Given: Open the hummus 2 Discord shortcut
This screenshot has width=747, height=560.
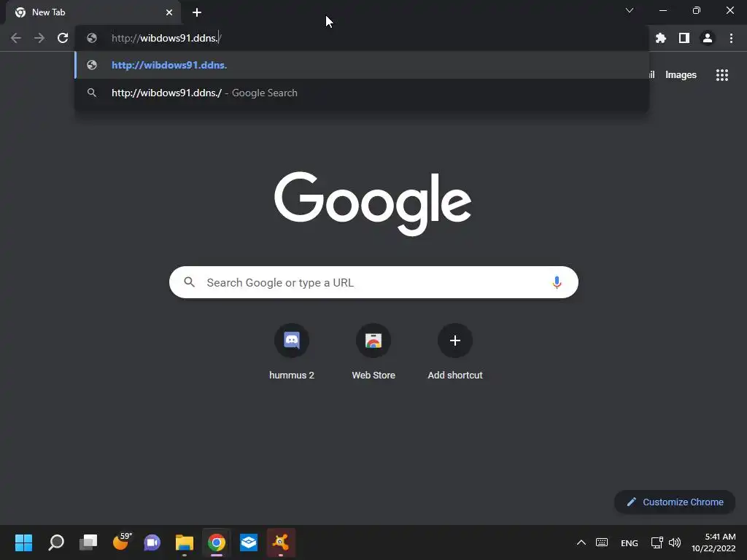Looking at the screenshot, I should pos(292,352).
